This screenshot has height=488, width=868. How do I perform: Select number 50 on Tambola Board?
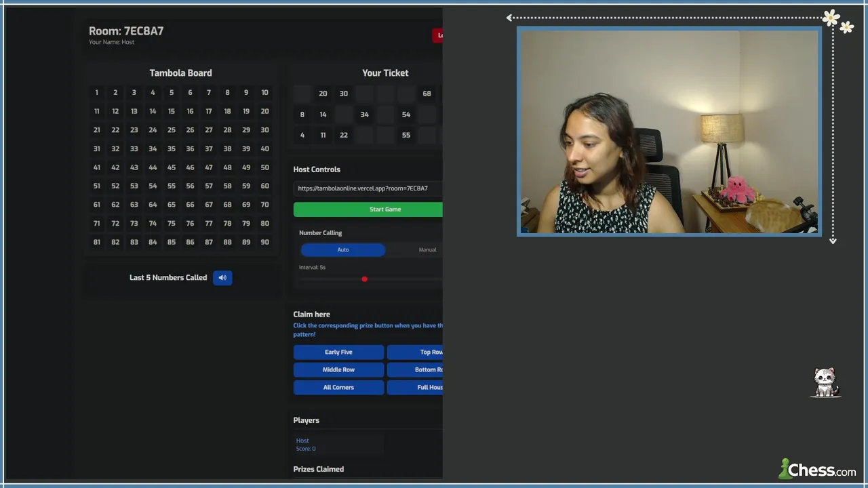point(264,167)
